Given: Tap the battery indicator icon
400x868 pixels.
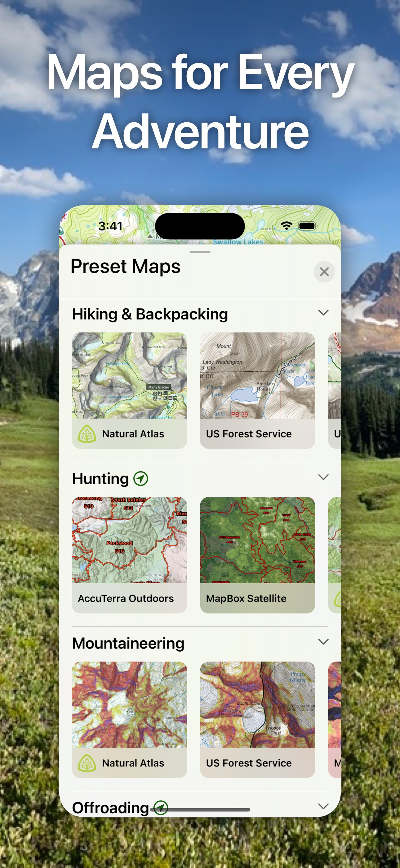Looking at the screenshot, I should (x=307, y=226).
